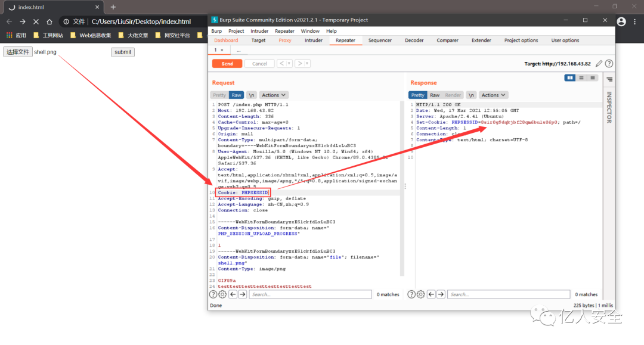644x345 pixels.
Task: Switch to Comparer tab
Action: 447,40
